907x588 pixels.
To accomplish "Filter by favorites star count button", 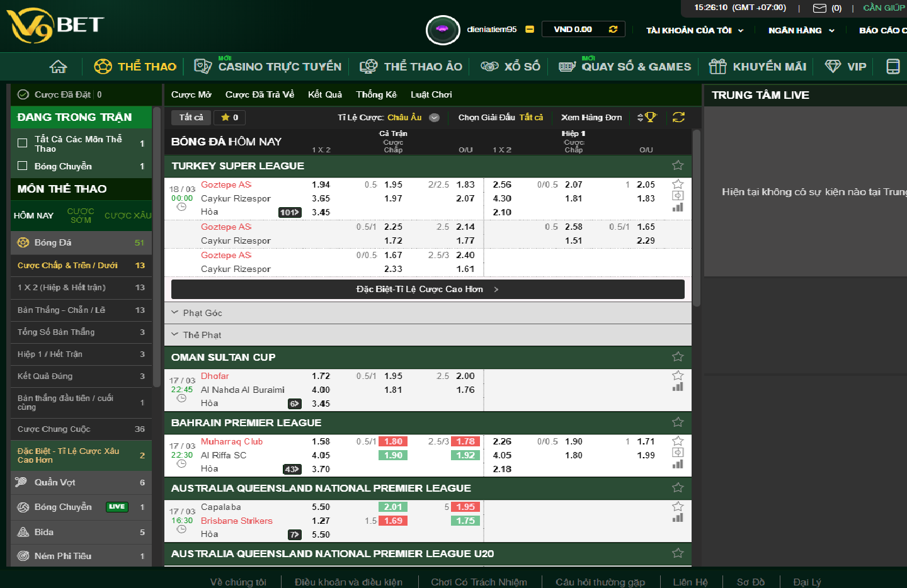I will pyautogui.click(x=229, y=117).
